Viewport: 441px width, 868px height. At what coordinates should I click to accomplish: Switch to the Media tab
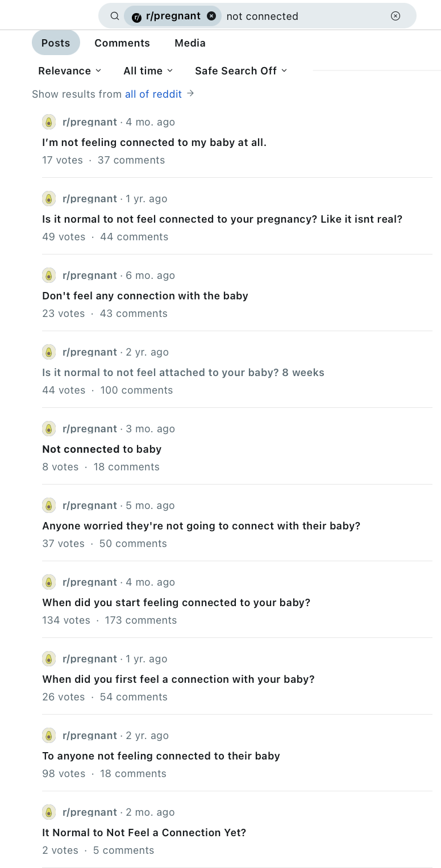click(x=190, y=43)
